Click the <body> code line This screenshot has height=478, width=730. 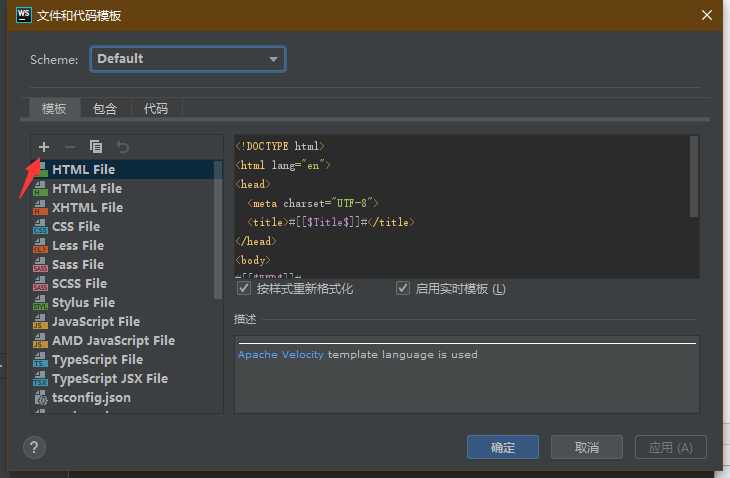pyautogui.click(x=253, y=261)
